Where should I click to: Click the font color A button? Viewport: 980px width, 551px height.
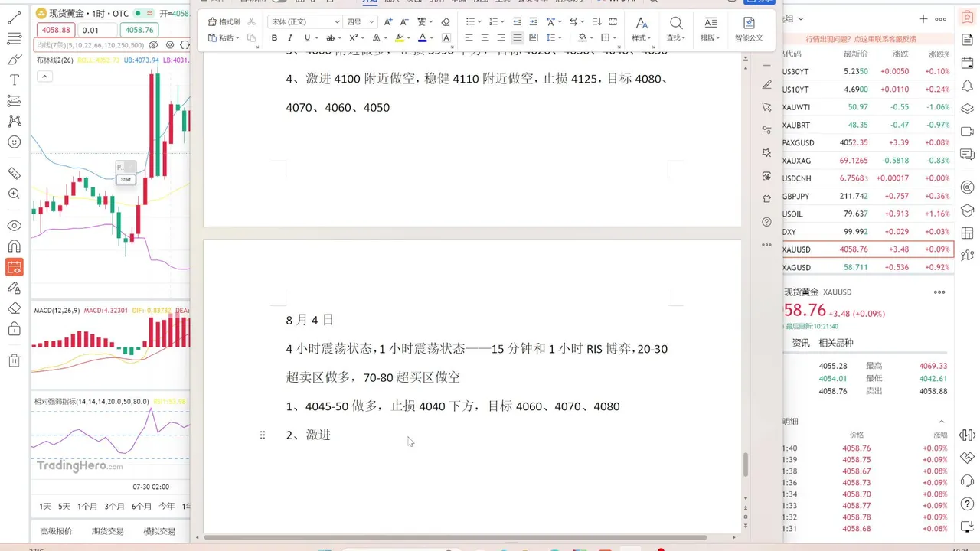pos(422,37)
